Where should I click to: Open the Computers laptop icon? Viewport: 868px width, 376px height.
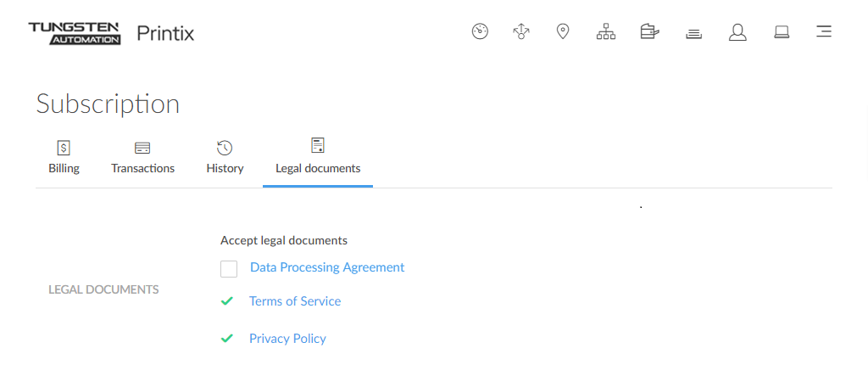pyautogui.click(x=782, y=32)
